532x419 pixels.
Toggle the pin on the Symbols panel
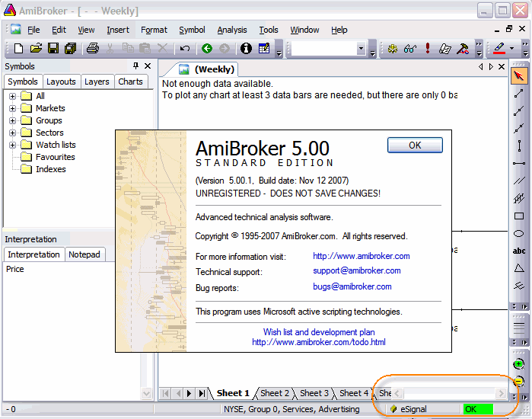(x=135, y=66)
